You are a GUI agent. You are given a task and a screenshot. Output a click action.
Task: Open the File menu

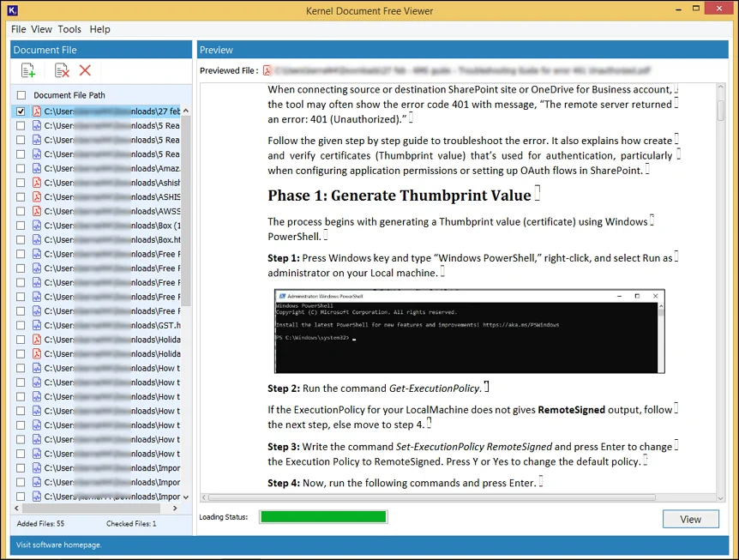pyautogui.click(x=18, y=29)
